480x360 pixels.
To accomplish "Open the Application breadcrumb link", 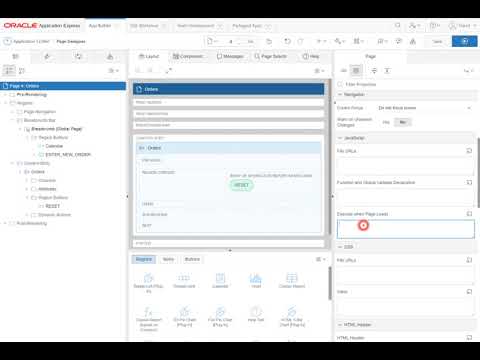I will click(x=31, y=41).
